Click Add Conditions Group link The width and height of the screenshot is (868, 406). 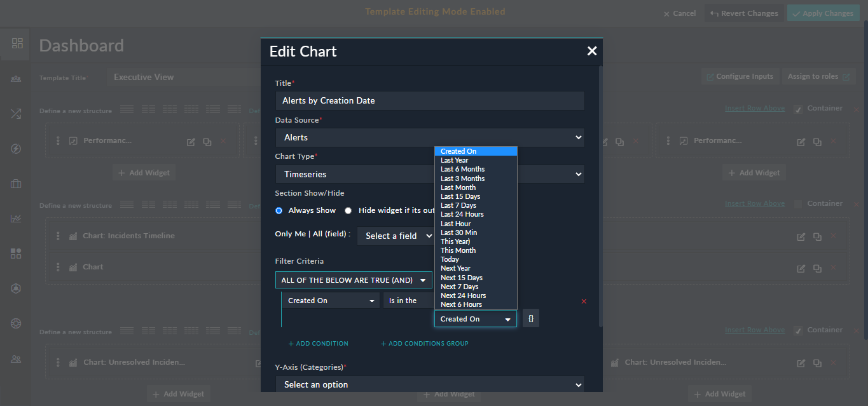424,344
